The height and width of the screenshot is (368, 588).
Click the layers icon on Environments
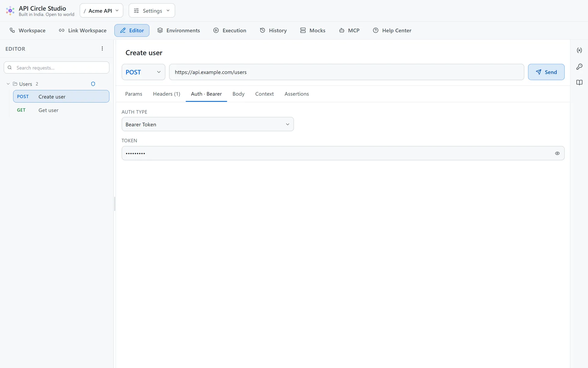[160, 30]
